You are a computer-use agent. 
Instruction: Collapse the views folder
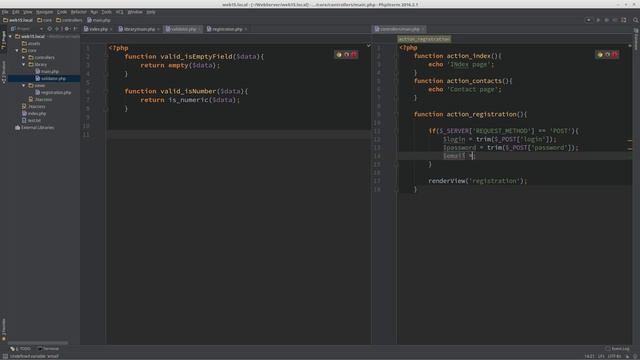24,86
